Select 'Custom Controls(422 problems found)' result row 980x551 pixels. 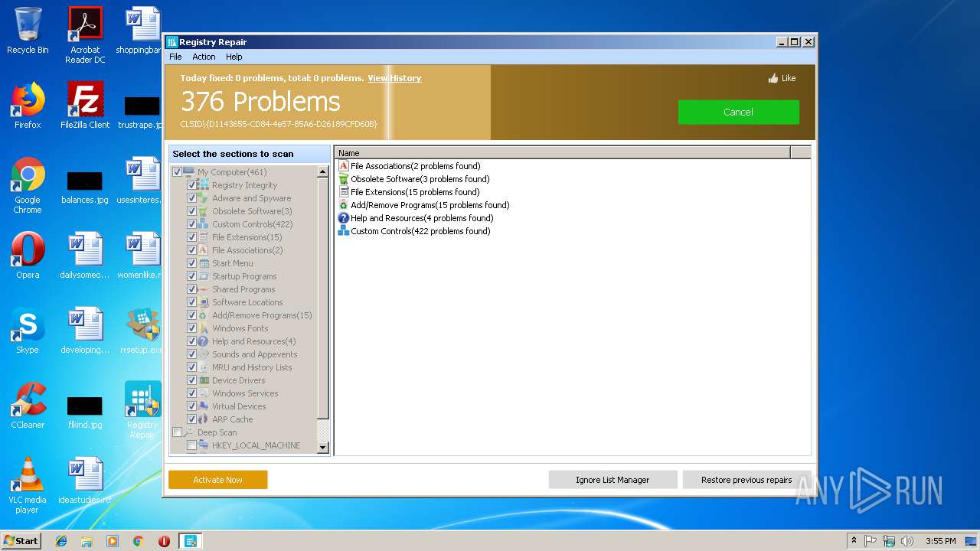[420, 231]
